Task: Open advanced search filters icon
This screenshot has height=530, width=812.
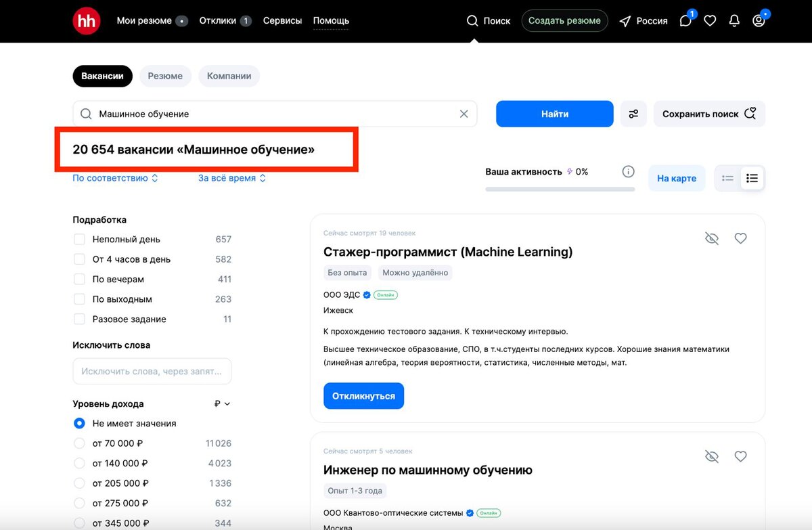Action: coord(633,114)
